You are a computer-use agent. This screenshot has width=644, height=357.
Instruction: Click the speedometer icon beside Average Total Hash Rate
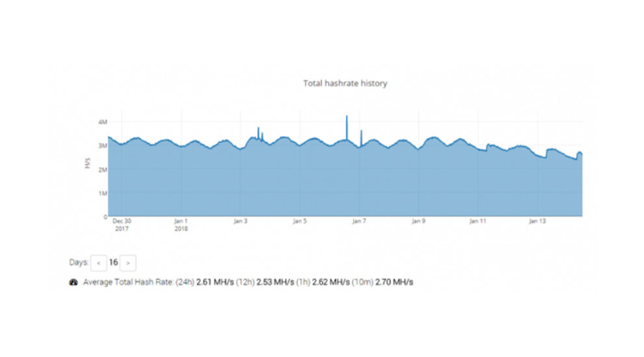tap(74, 282)
